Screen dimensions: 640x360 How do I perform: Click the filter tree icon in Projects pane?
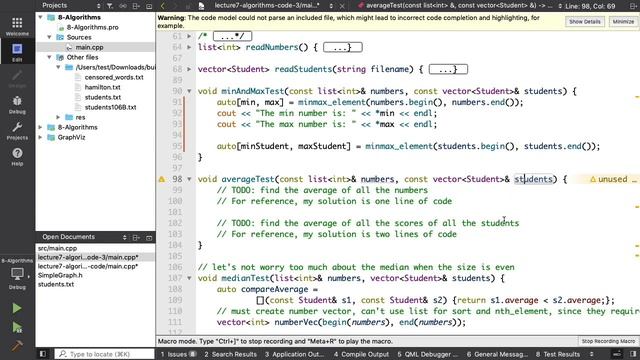110,6
